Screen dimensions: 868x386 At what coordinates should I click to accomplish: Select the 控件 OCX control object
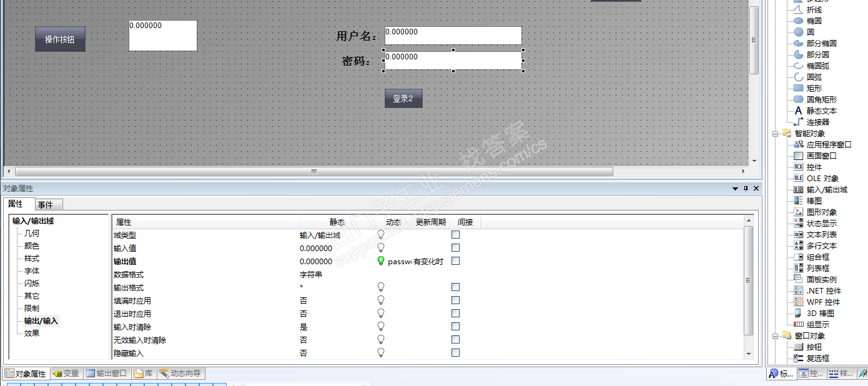pyautogui.click(x=814, y=167)
